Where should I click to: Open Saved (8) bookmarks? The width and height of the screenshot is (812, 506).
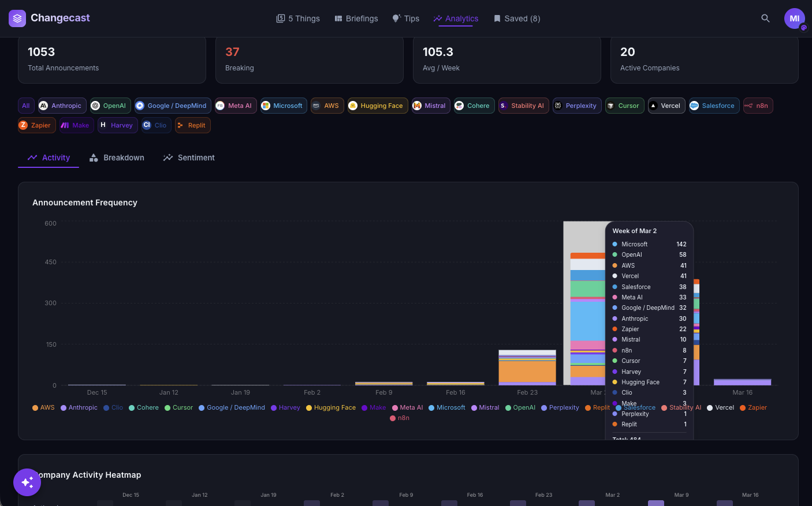tap(517, 18)
